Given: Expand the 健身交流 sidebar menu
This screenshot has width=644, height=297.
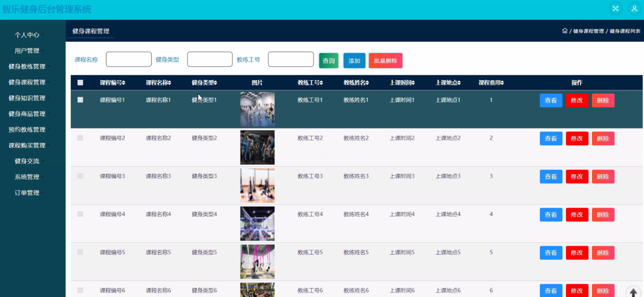Looking at the screenshot, I should [x=27, y=161].
